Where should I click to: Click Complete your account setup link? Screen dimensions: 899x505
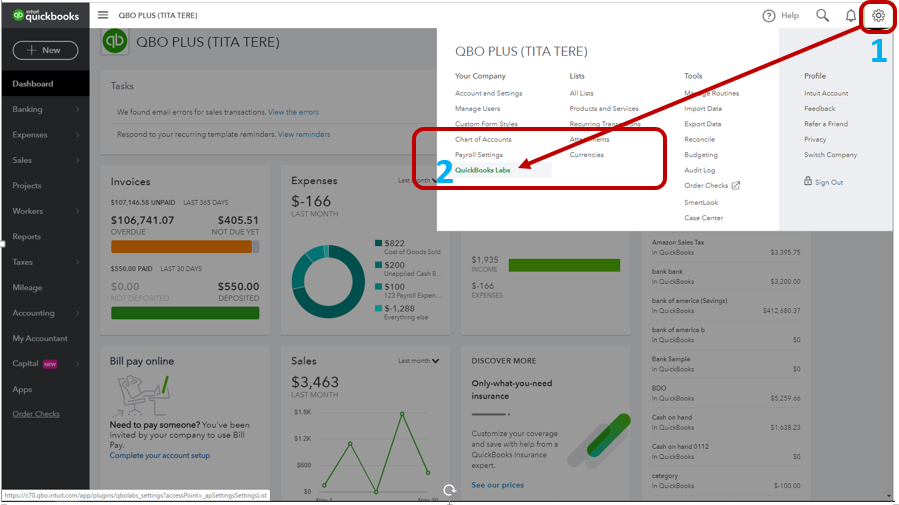click(x=159, y=455)
